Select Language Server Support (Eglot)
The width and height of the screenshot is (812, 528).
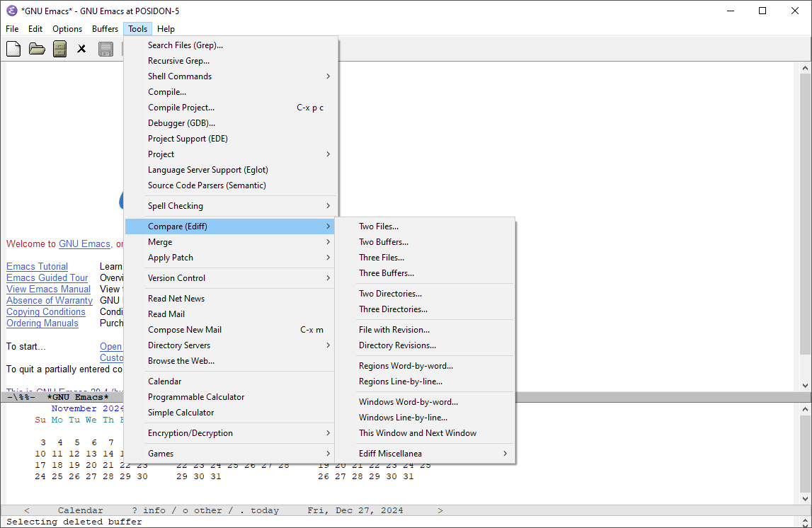(x=231, y=169)
